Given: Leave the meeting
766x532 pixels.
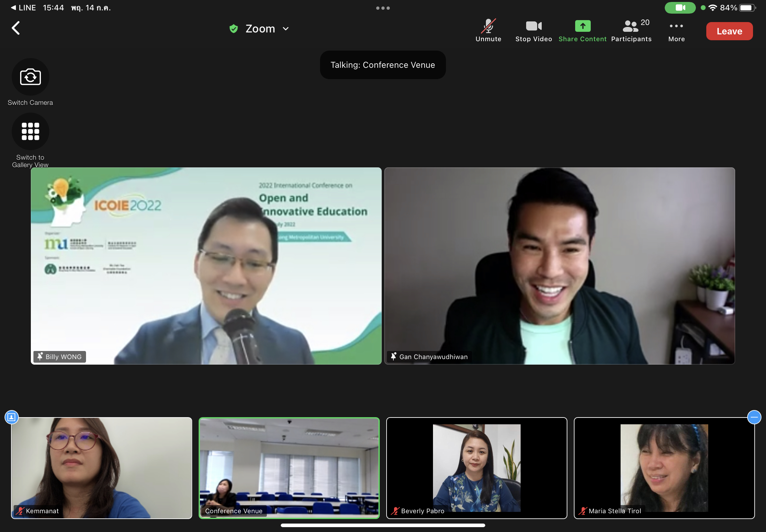Looking at the screenshot, I should (x=729, y=31).
